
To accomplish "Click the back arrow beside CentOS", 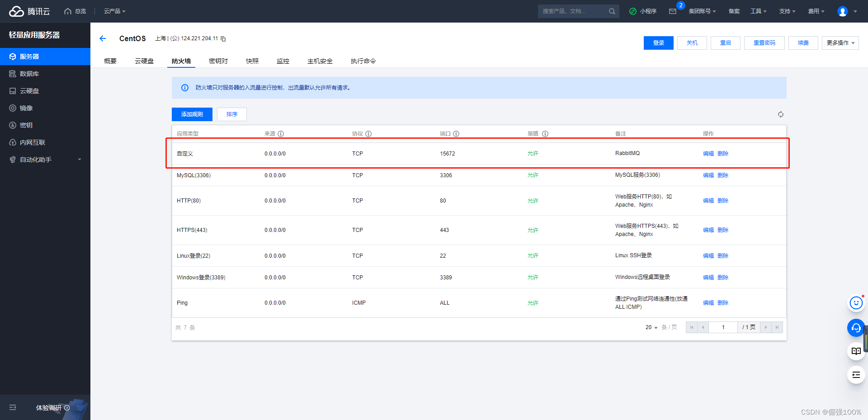I will coord(103,38).
